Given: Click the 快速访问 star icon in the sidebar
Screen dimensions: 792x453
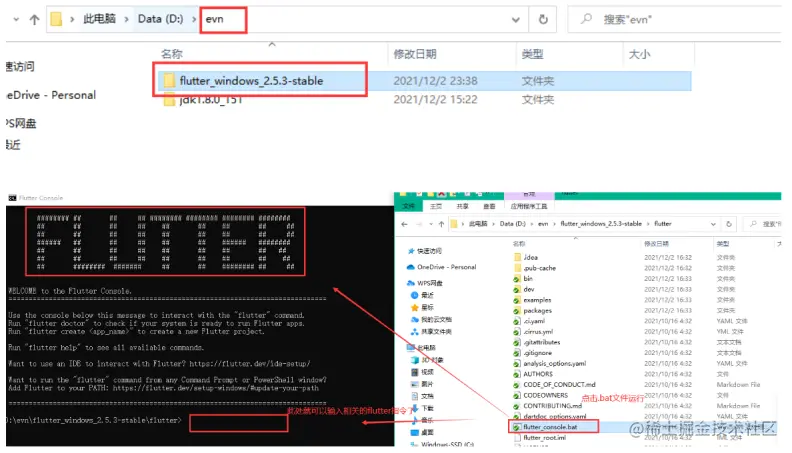Looking at the screenshot, I should click(411, 251).
